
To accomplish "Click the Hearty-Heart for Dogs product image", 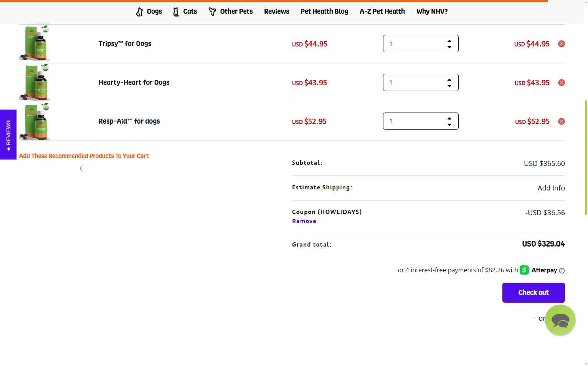I will pos(35,82).
